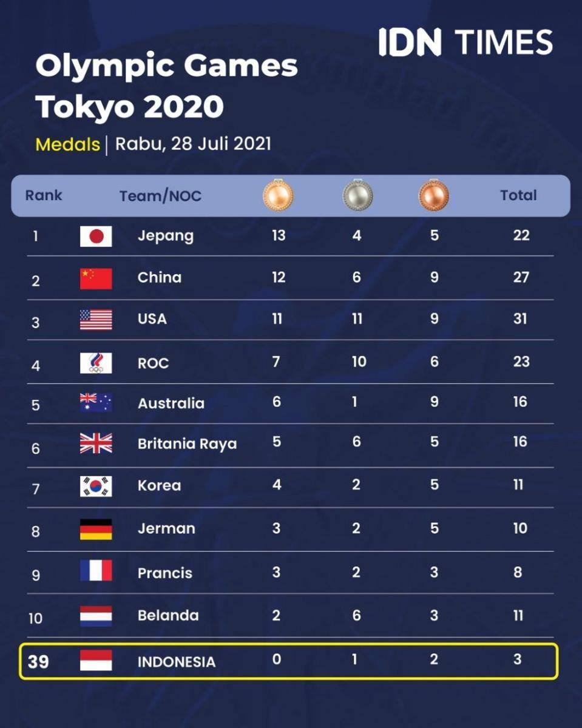
Task: Select the Japan flag icon
Action: [x=96, y=236]
